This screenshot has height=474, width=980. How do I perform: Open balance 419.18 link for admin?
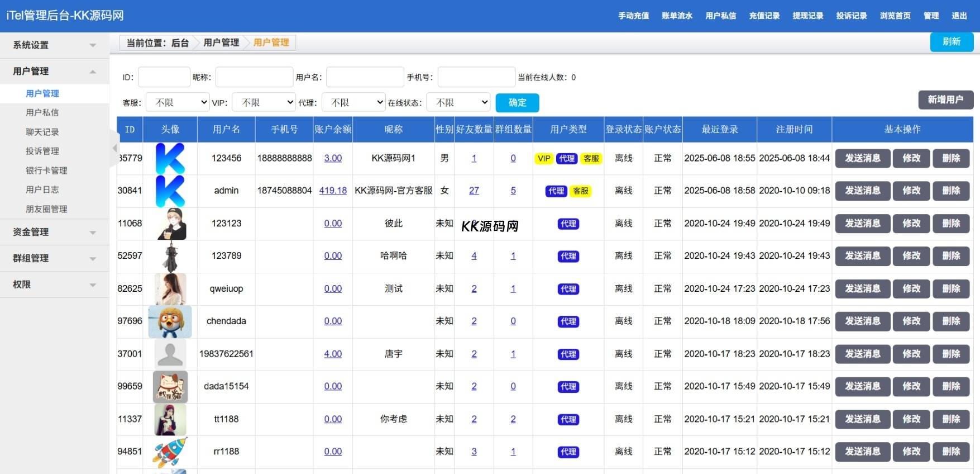(333, 191)
